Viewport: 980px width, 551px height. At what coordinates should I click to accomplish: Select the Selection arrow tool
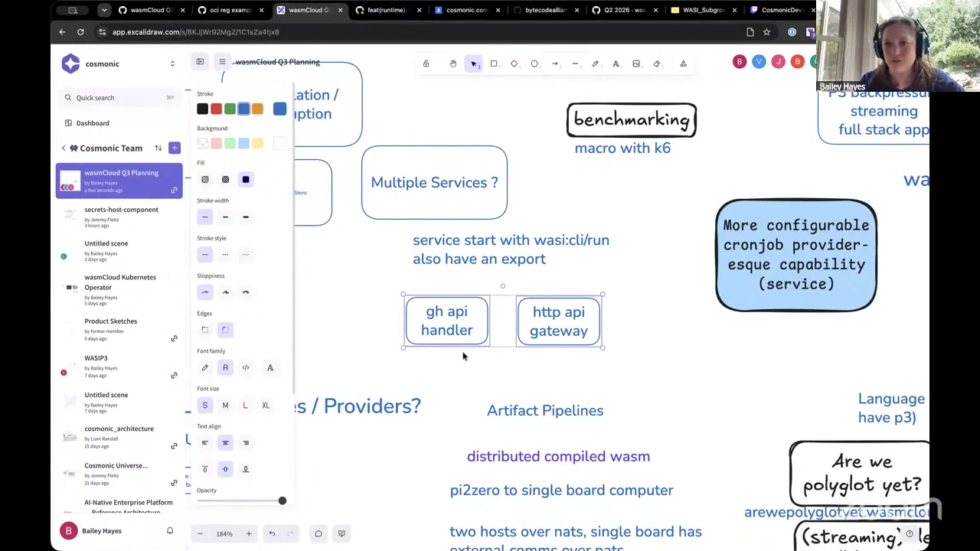click(x=474, y=64)
